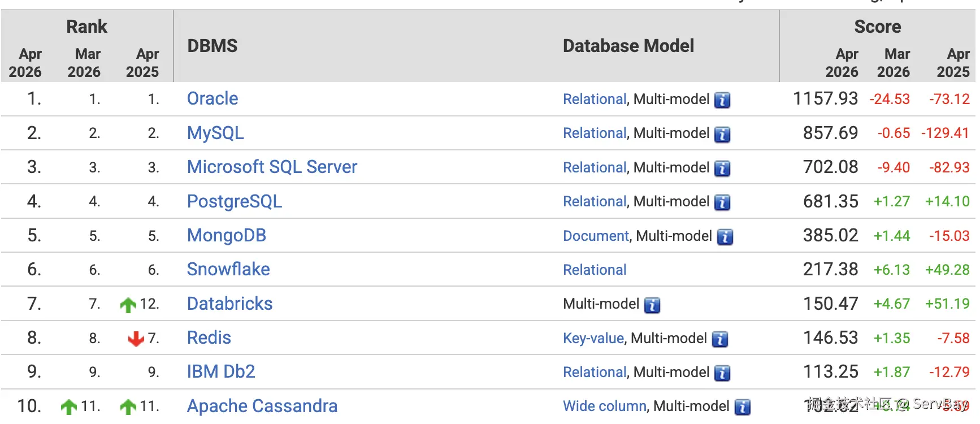
Task: Open the Apache Cassandra link
Action: tap(262, 406)
